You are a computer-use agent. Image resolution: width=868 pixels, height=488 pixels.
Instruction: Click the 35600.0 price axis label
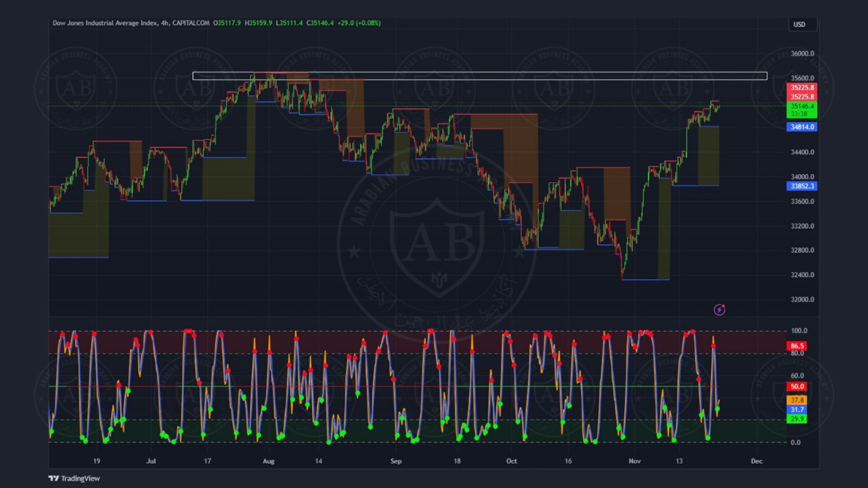[802, 78]
